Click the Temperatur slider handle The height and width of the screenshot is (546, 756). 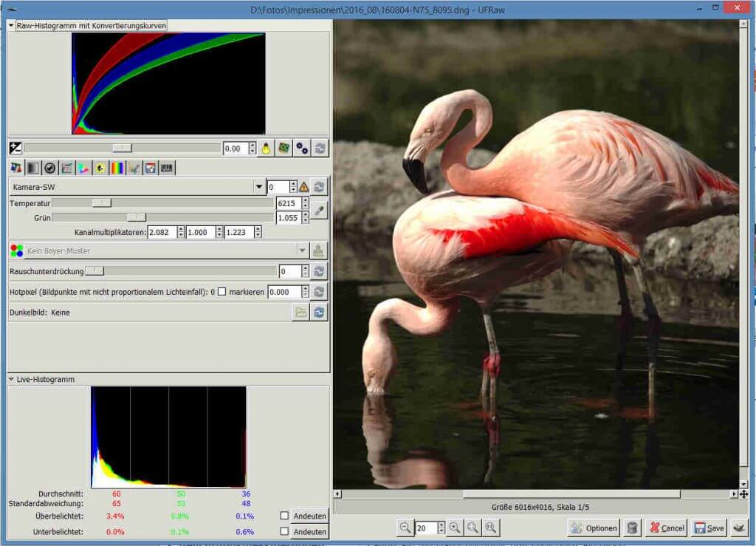pos(101,203)
